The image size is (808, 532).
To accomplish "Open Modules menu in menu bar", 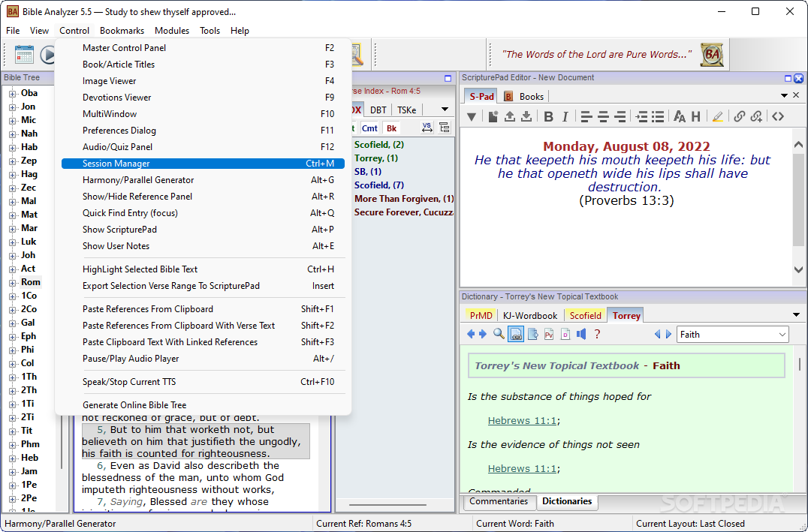I will click(172, 30).
